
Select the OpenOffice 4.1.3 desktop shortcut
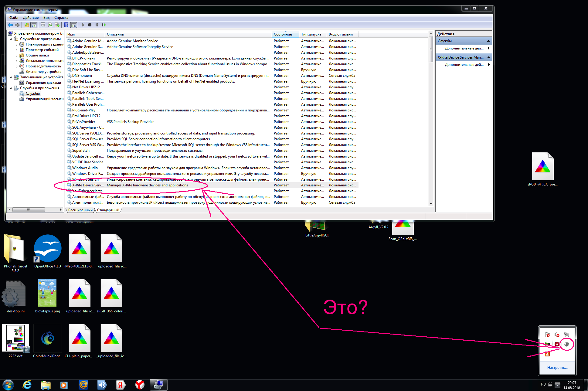[x=48, y=252]
